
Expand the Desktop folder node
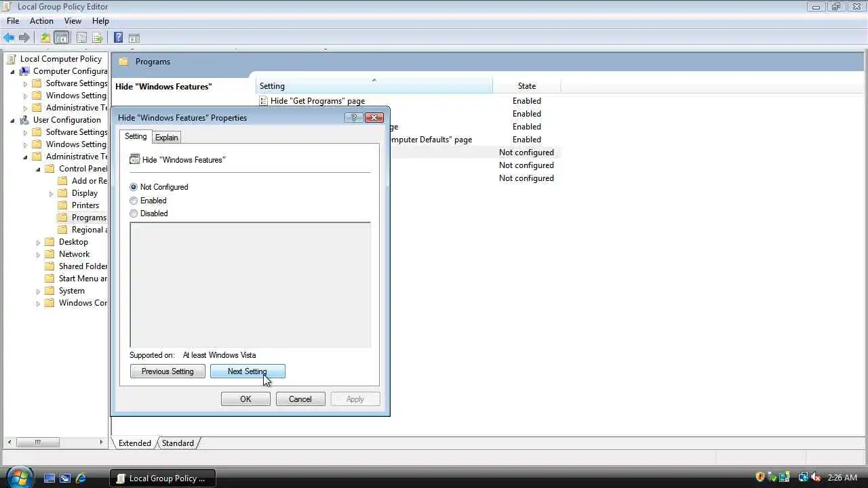38,242
